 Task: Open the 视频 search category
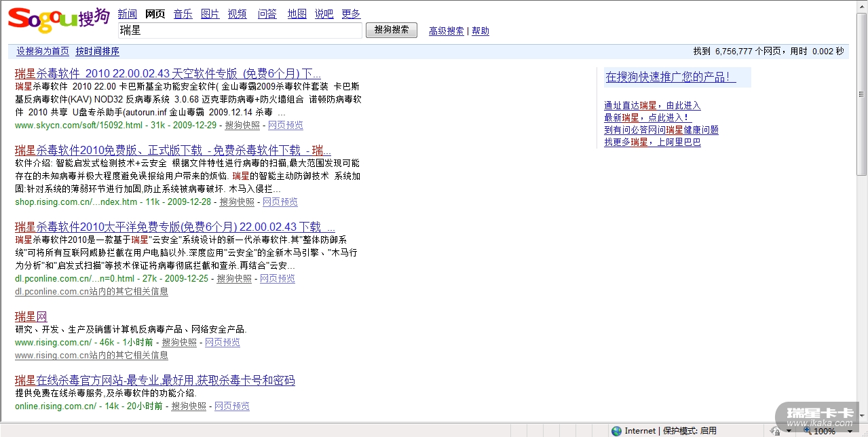pos(238,14)
